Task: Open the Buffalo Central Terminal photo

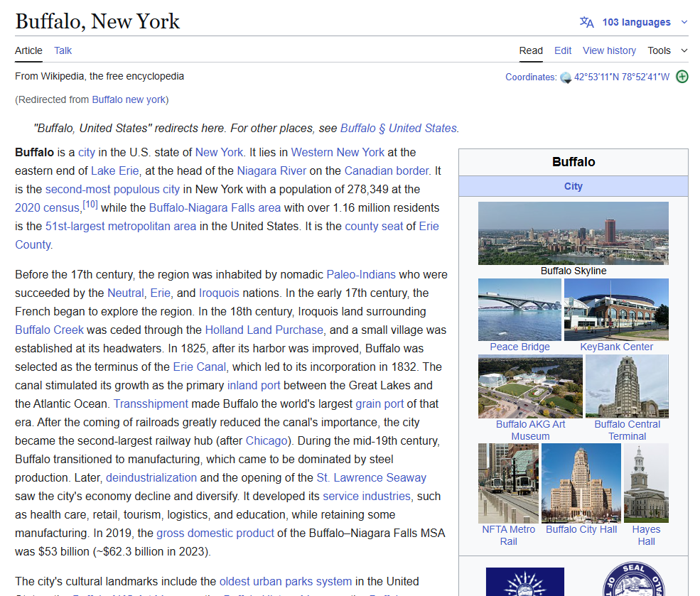Action: (628, 386)
